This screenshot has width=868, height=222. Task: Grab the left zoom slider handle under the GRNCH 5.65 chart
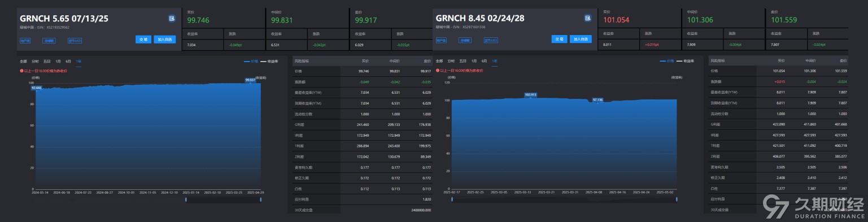click(x=186, y=199)
